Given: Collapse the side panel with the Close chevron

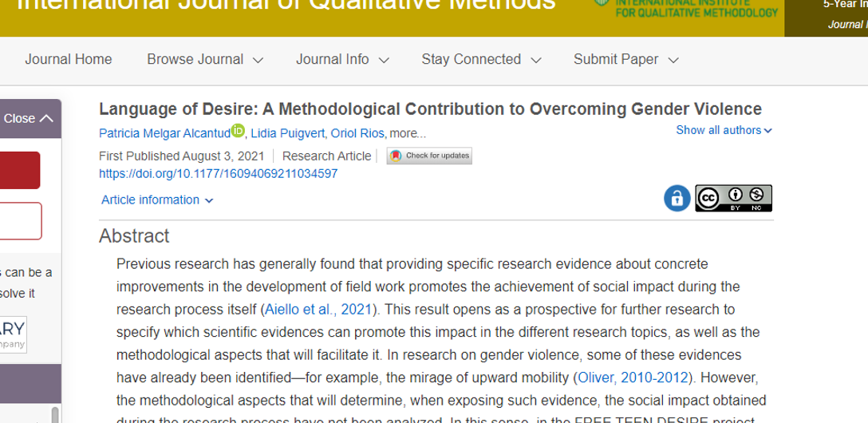Looking at the screenshot, I should 28,118.
